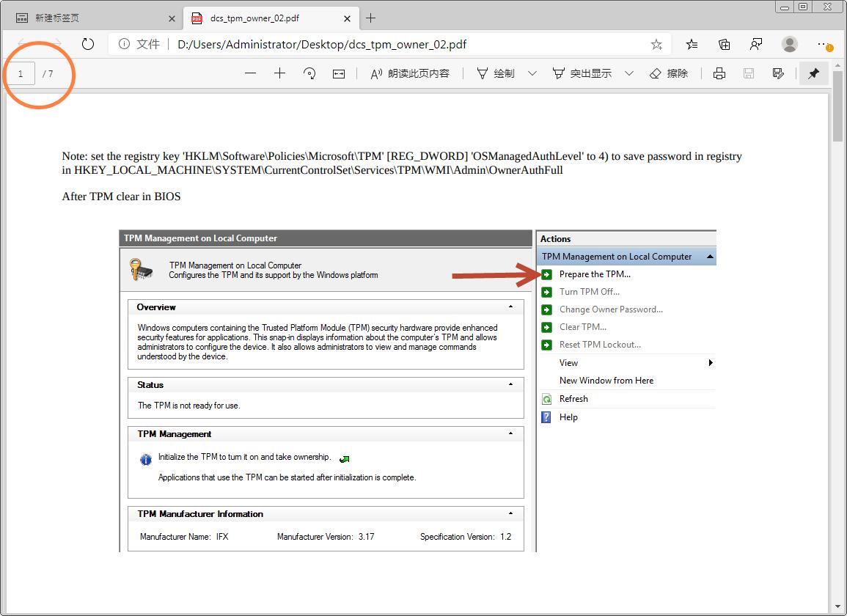Toggle the pin toolbar button

tap(813, 73)
